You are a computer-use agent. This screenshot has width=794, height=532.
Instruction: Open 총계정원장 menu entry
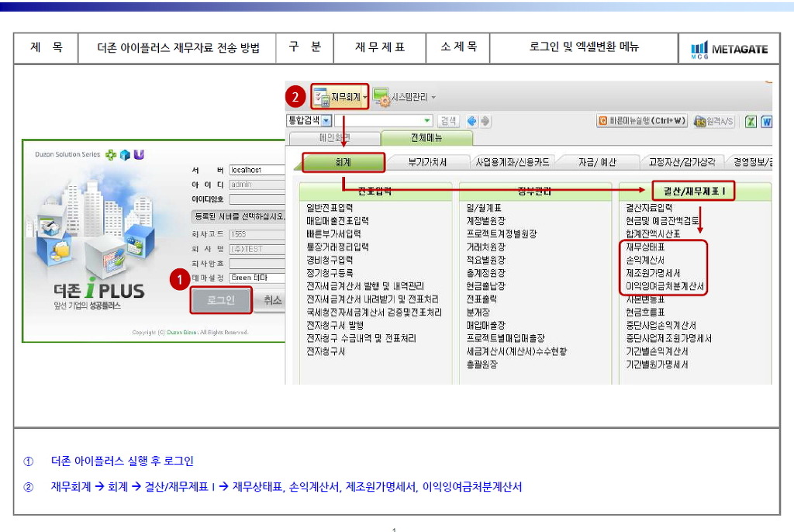click(485, 273)
